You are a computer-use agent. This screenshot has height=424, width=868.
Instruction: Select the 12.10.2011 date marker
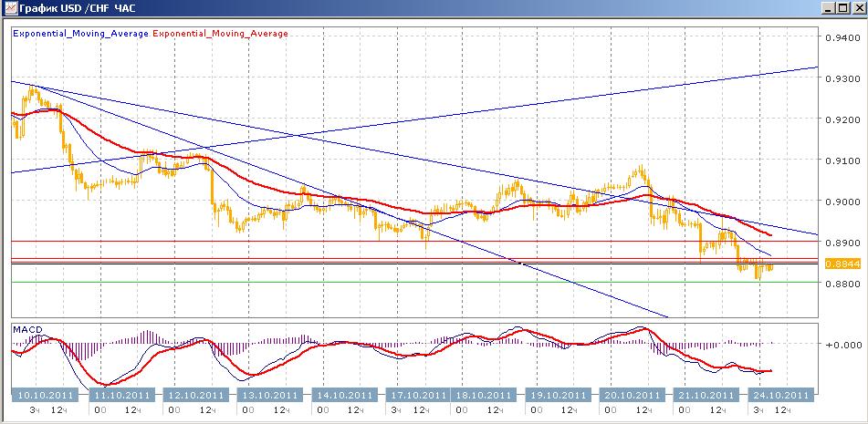(x=196, y=395)
